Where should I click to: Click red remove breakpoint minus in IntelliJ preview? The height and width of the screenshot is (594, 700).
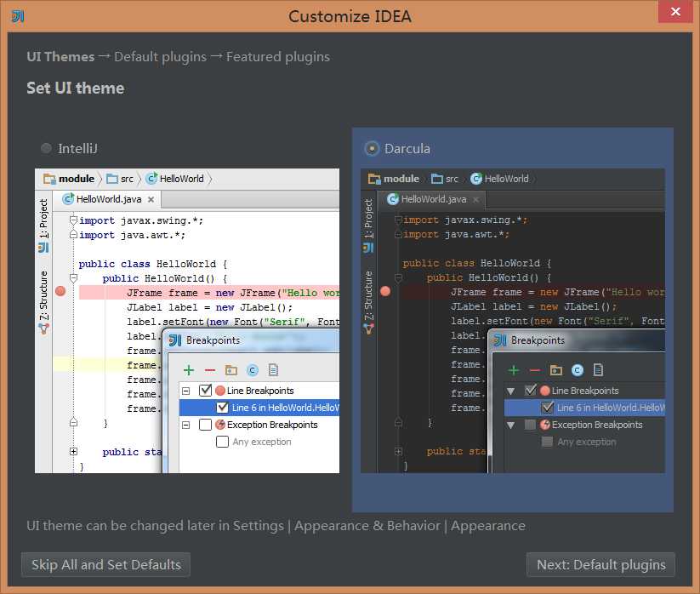pos(210,370)
